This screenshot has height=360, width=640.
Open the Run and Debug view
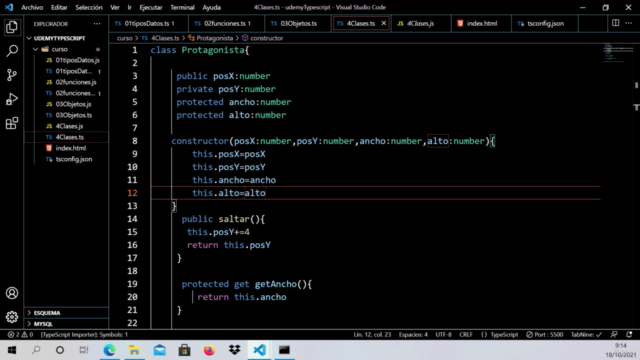click(12, 99)
